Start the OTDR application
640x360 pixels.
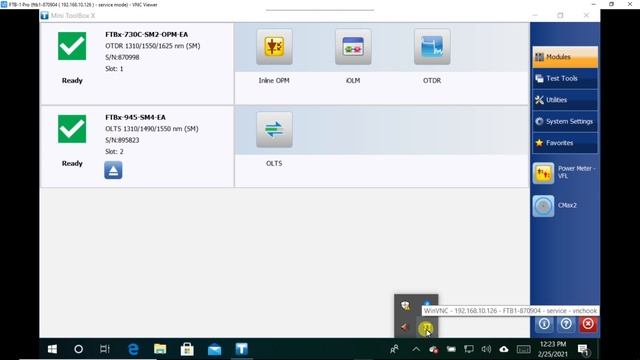[x=432, y=47]
